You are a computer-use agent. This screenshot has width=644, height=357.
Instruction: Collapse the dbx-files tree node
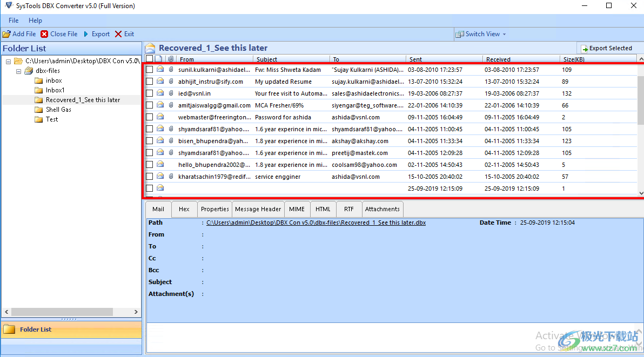(18, 70)
